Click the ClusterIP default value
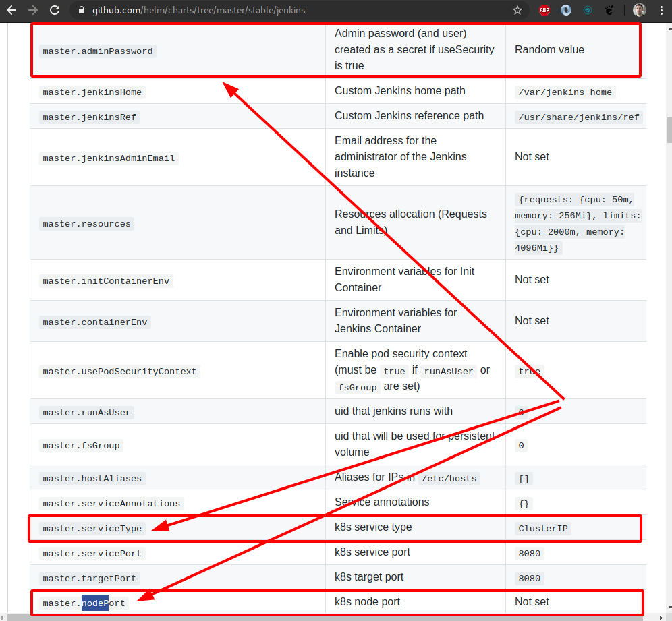This screenshot has height=621, width=672. coord(543,529)
